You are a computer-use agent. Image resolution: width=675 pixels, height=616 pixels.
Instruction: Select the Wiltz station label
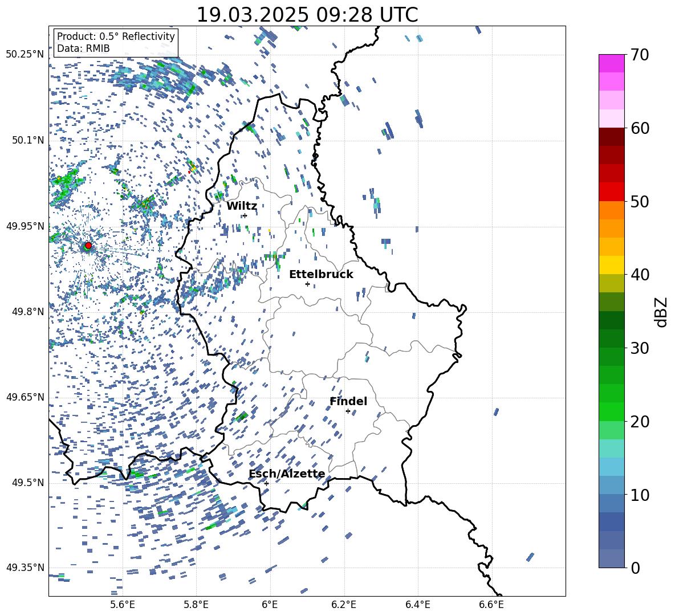pos(242,206)
